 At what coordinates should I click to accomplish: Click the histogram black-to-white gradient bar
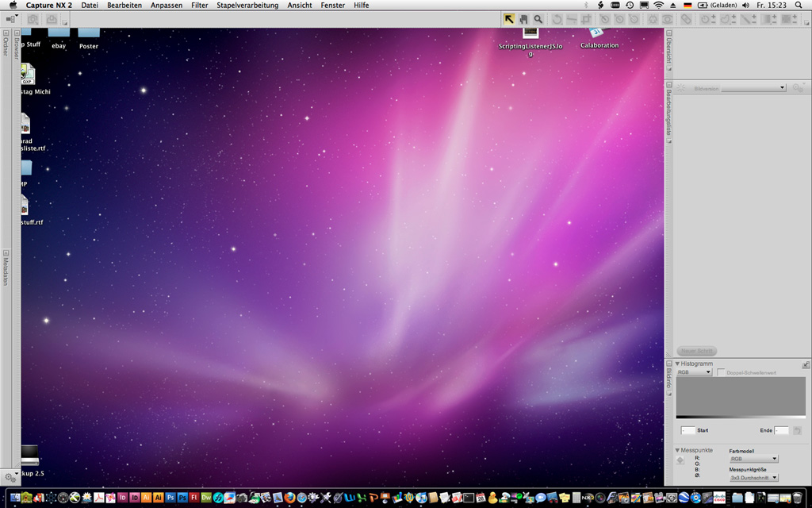point(741,417)
